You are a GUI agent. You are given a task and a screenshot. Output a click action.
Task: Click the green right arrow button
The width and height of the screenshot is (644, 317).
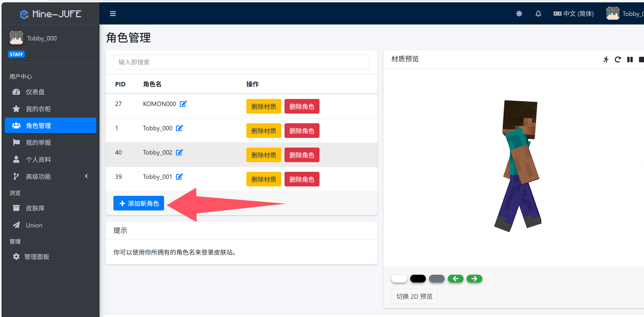pos(474,279)
